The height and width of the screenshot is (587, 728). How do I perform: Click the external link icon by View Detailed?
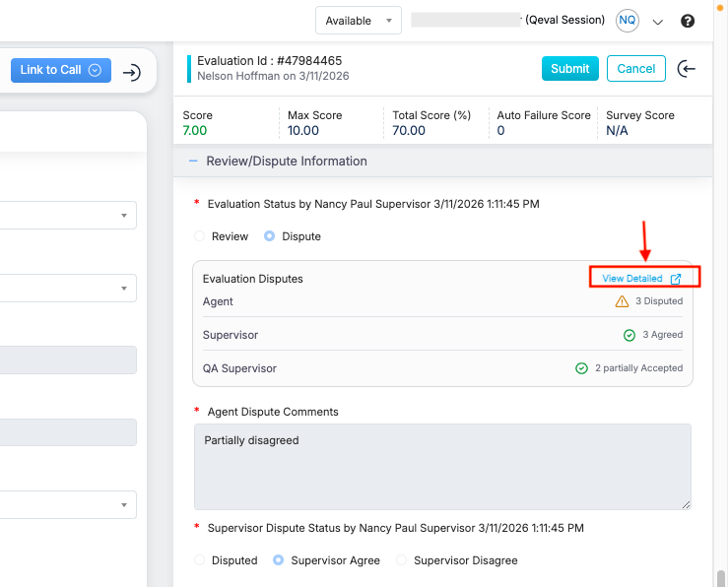coord(676,279)
